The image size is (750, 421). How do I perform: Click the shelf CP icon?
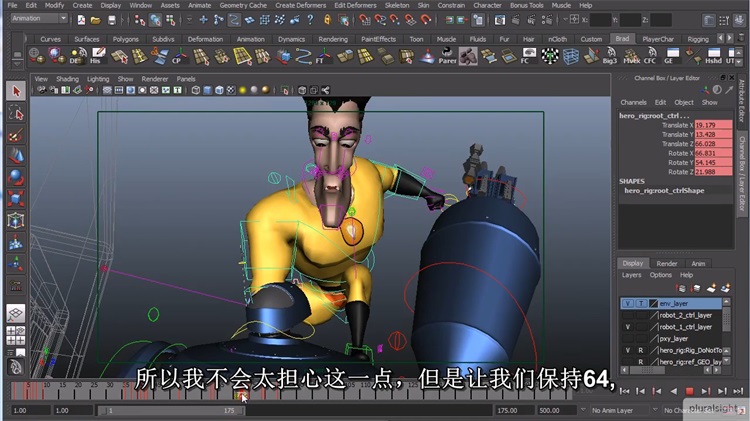coord(179,56)
